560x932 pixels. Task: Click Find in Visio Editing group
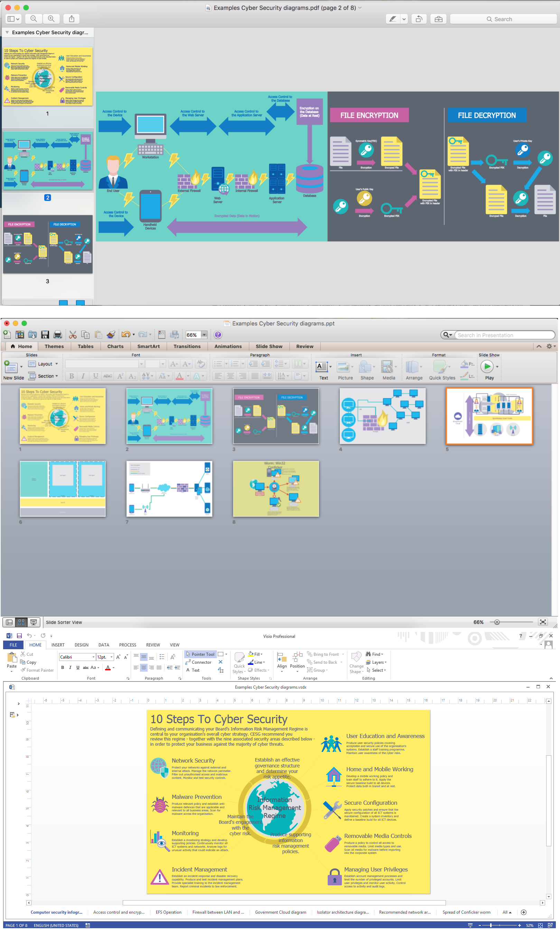tap(374, 654)
